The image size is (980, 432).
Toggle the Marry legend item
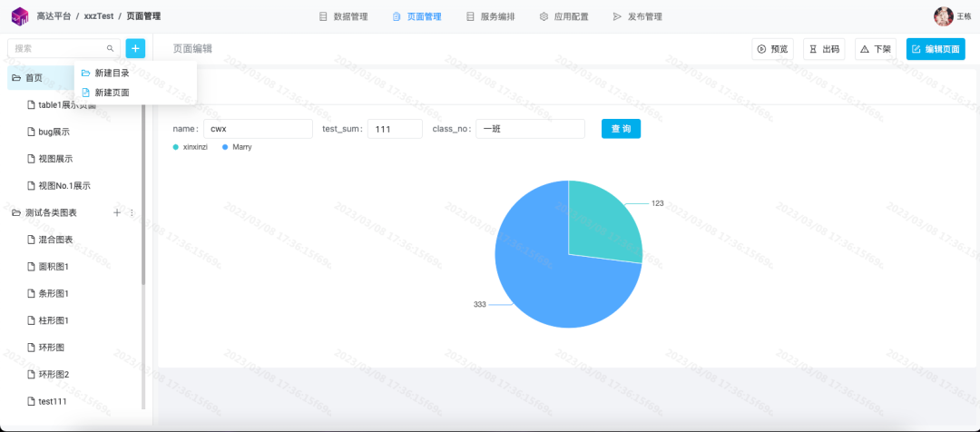(237, 147)
